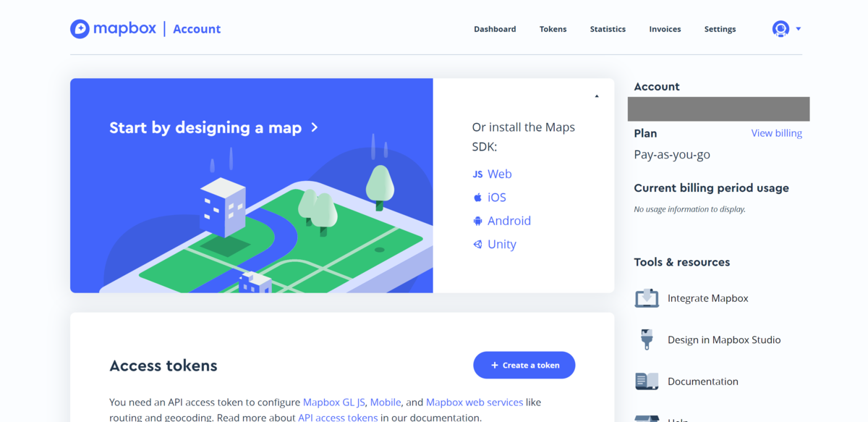
Task: Open the user avatar menu
Action: click(780, 29)
